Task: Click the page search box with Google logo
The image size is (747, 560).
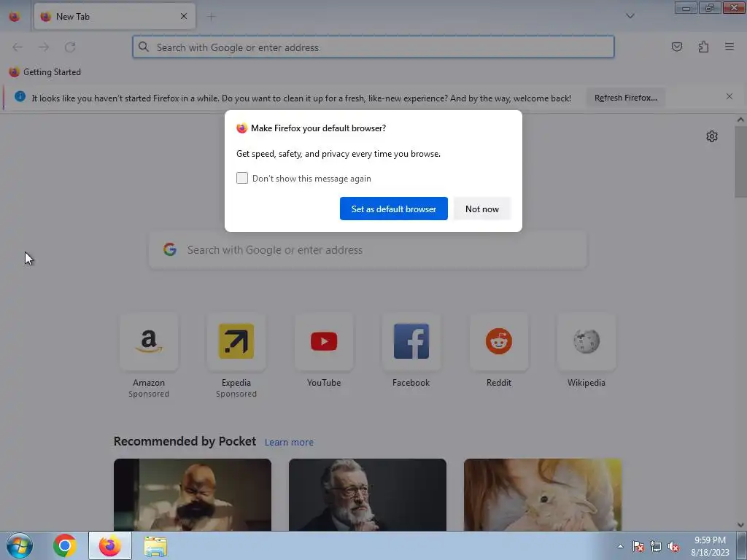Action: (x=368, y=250)
